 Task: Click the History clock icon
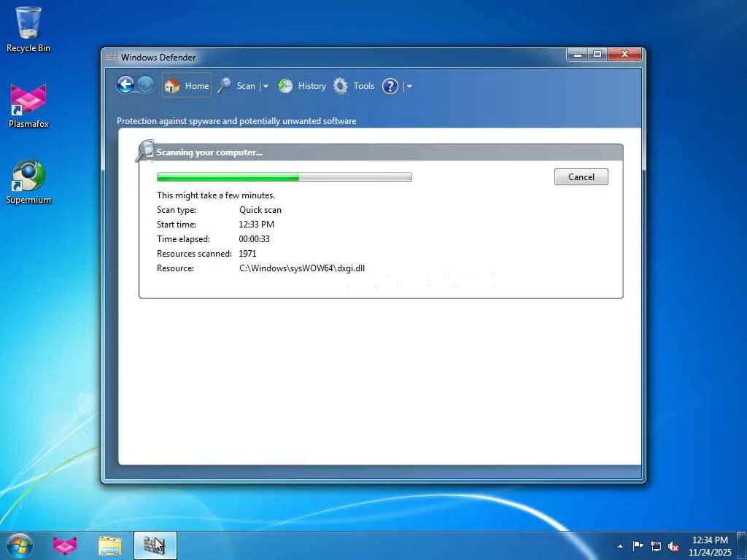click(x=285, y=86)
